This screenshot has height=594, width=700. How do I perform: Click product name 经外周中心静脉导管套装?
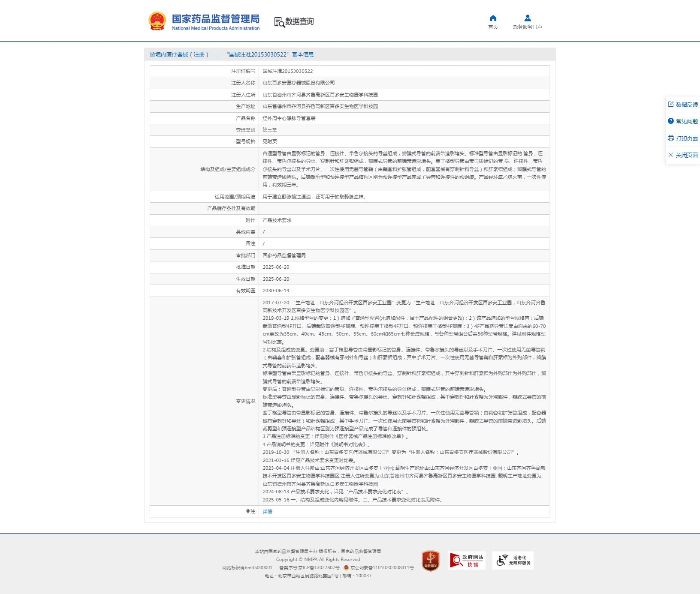[289, 118]
